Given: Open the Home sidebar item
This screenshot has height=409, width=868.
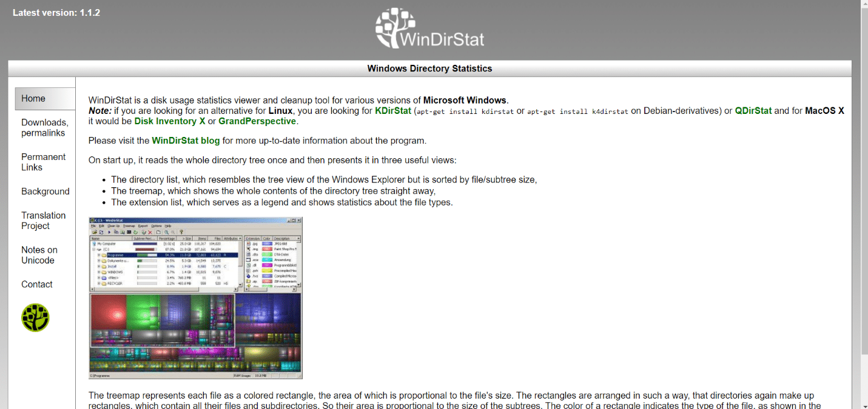Looking at the screenshot, I should pyautogui.click(x=45, y=99).
